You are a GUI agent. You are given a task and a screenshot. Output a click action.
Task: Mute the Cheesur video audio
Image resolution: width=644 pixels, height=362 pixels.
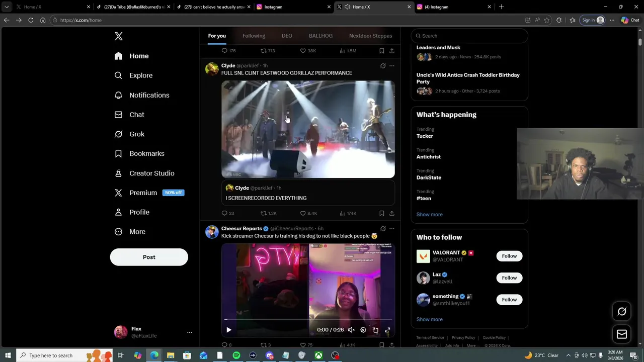(x=351, y=330)
